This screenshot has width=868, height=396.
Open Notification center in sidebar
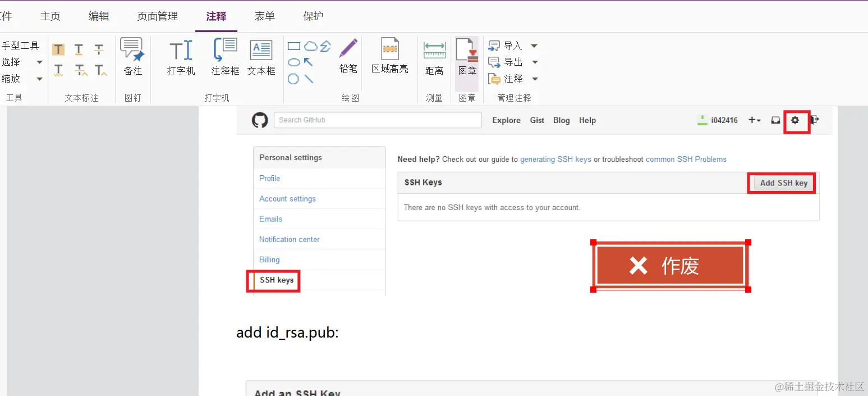click(289, 239)
